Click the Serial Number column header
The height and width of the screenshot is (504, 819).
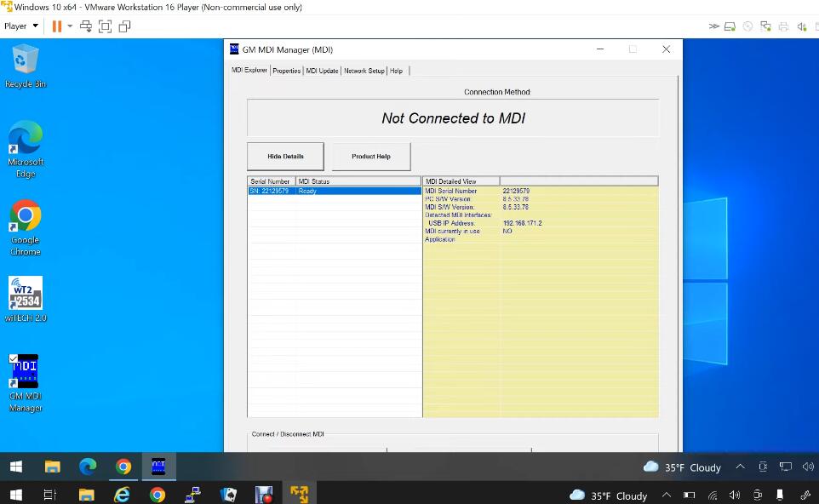pos(271,181)
